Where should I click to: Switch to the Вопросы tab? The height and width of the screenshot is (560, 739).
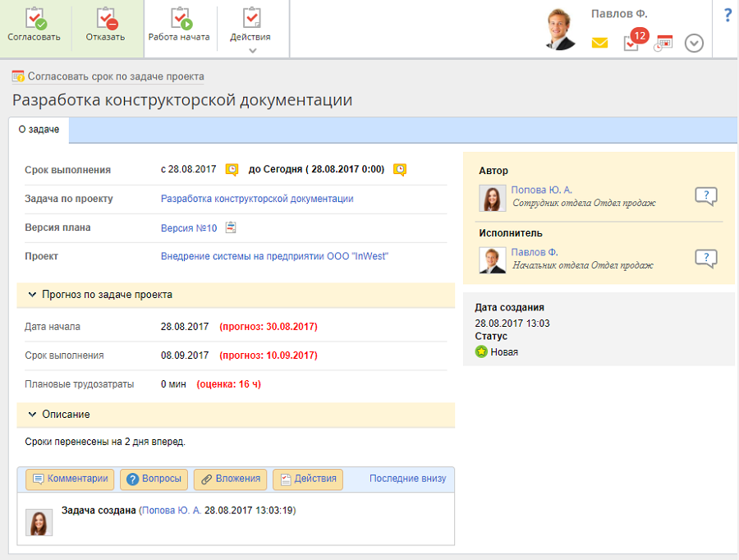154,480
